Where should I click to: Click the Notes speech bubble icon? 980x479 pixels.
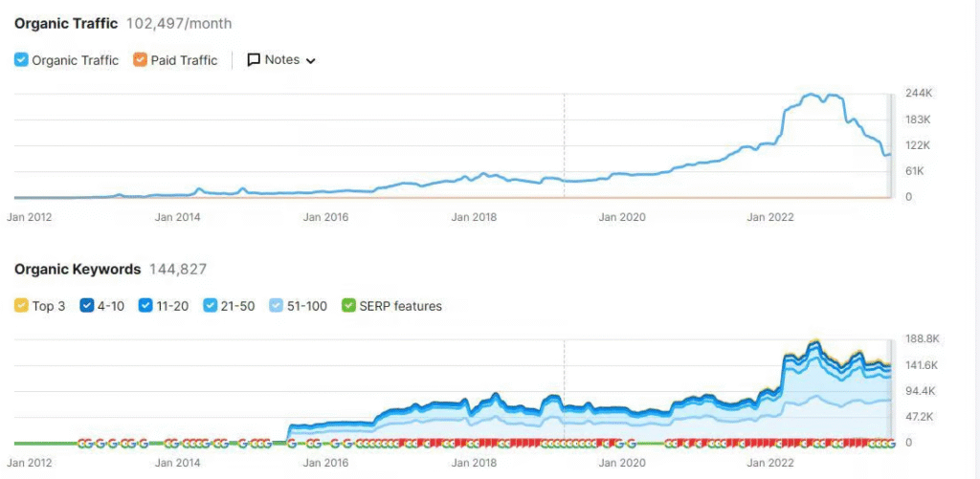point(254,60)
